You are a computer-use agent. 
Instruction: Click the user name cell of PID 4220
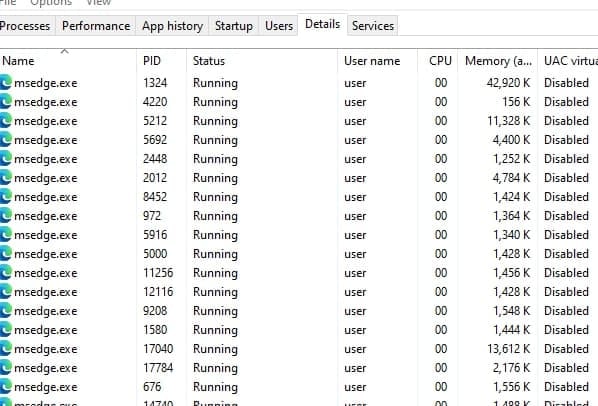[355, 102]
